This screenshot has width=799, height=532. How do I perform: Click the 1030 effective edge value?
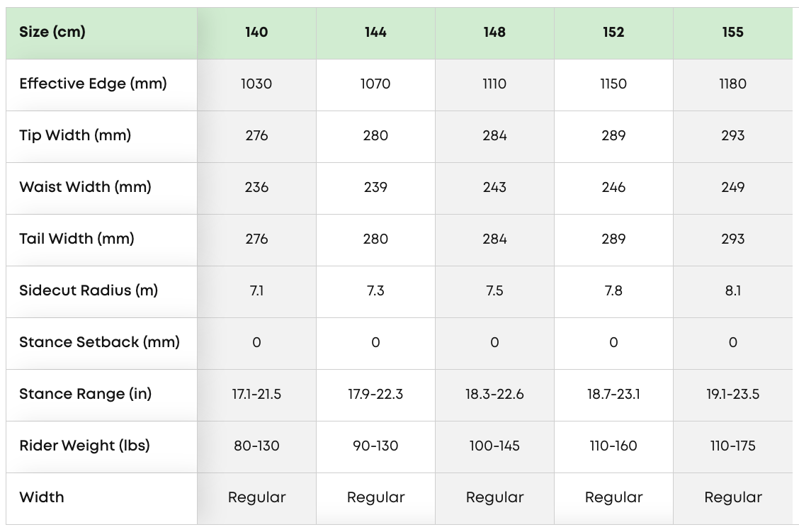click(256, 84)
